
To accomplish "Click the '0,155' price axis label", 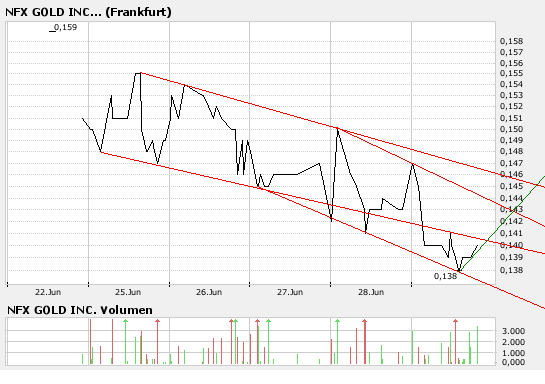I will [x=511, y=73].
